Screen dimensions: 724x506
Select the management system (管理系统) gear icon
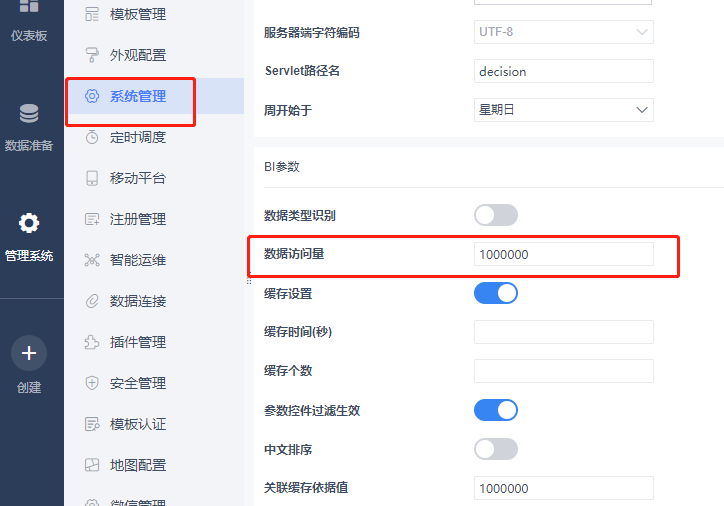pos(29,223)
